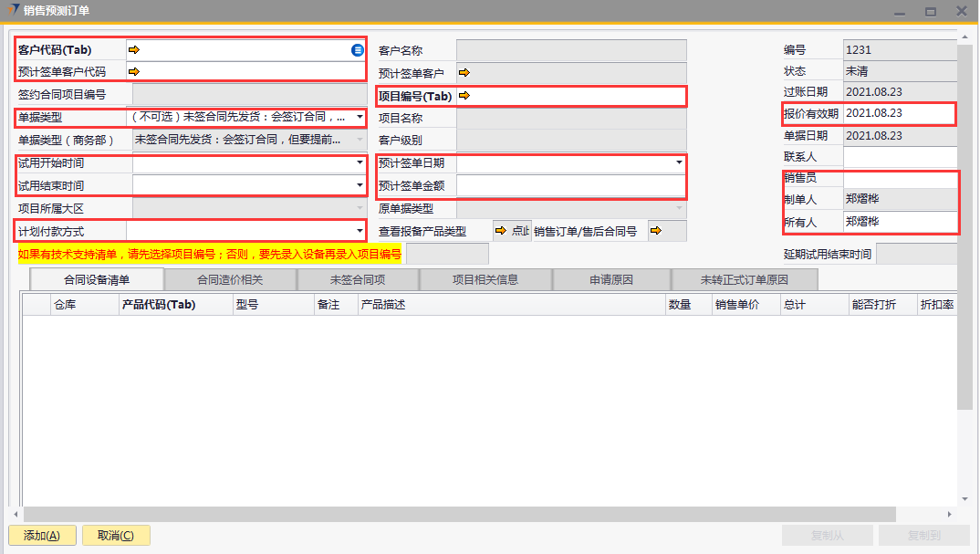Click the yellow arrow beside 预计签单客户代码
Screen dimensions: 980x554
tap(134, 71)
